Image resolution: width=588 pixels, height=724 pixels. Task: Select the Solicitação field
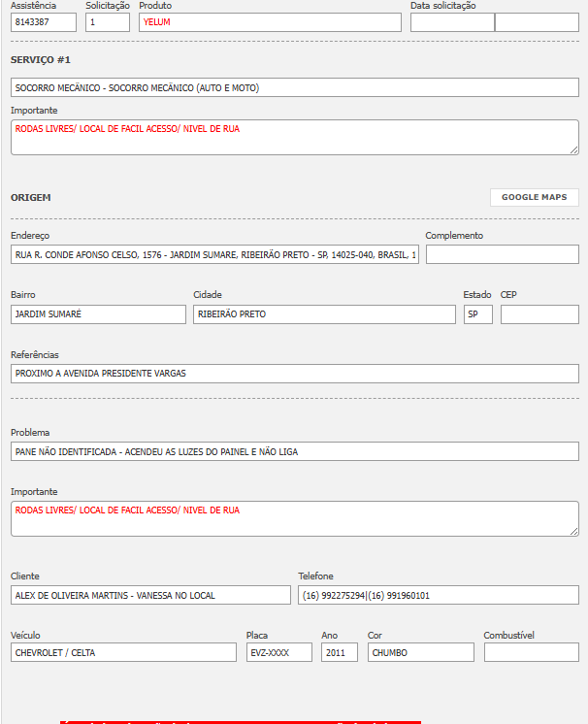click(107, 22)
